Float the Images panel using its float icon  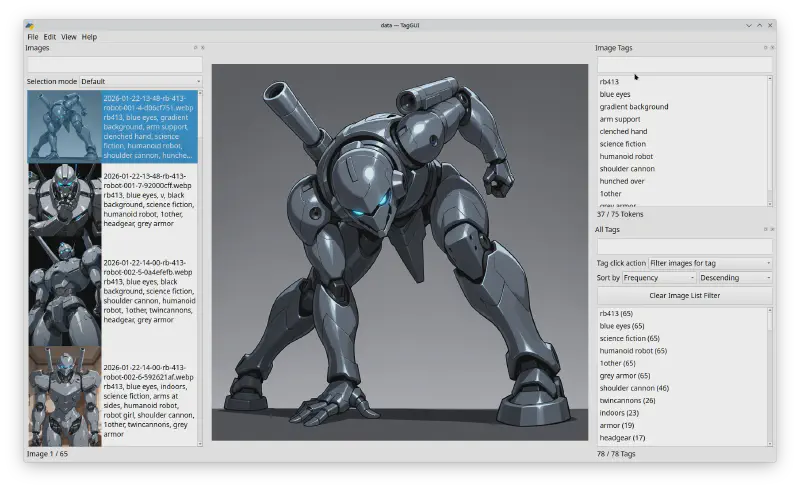[x=195, y=48]
